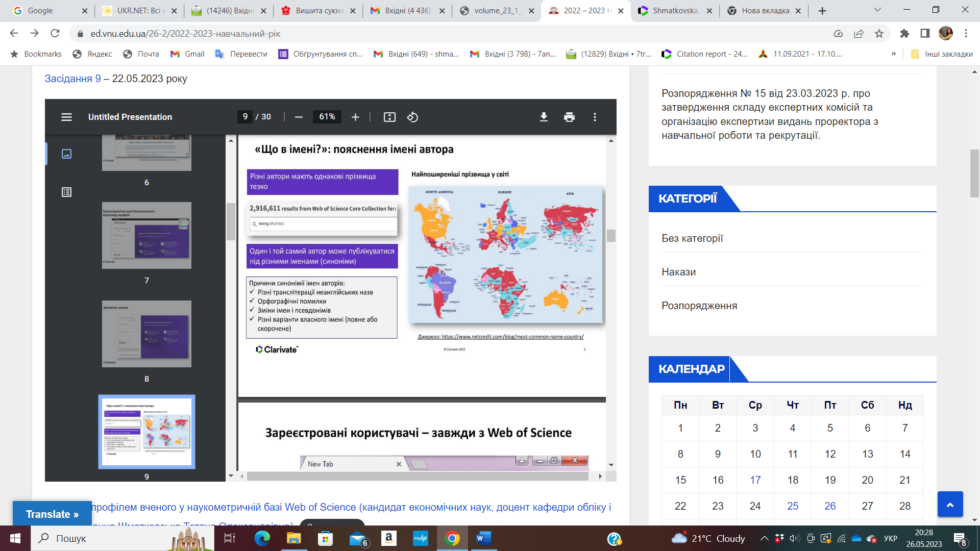980x551 pixels.
Task: Click the Translate button
Action: point(52,514)
